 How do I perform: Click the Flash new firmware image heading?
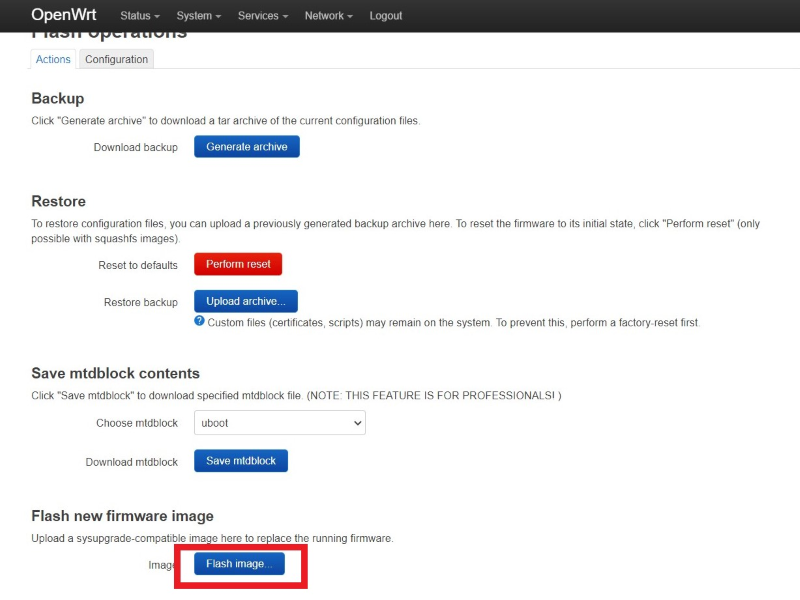122,516
